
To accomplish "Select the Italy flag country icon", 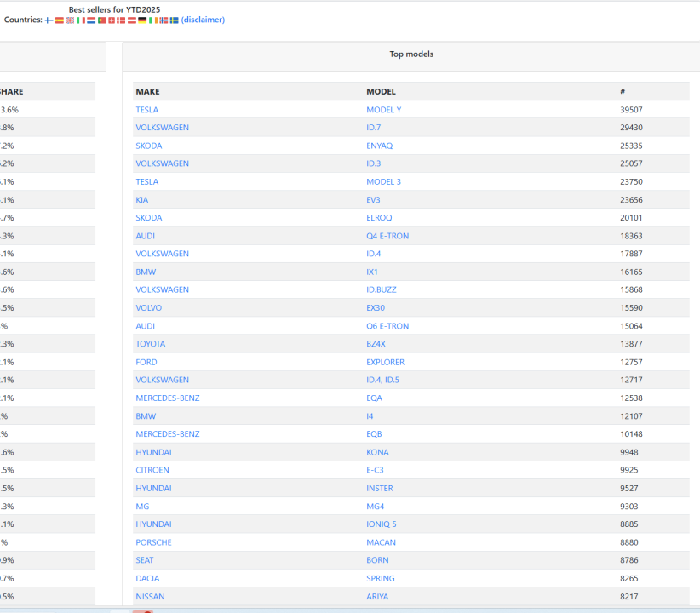I will click(x=80, y=20).
